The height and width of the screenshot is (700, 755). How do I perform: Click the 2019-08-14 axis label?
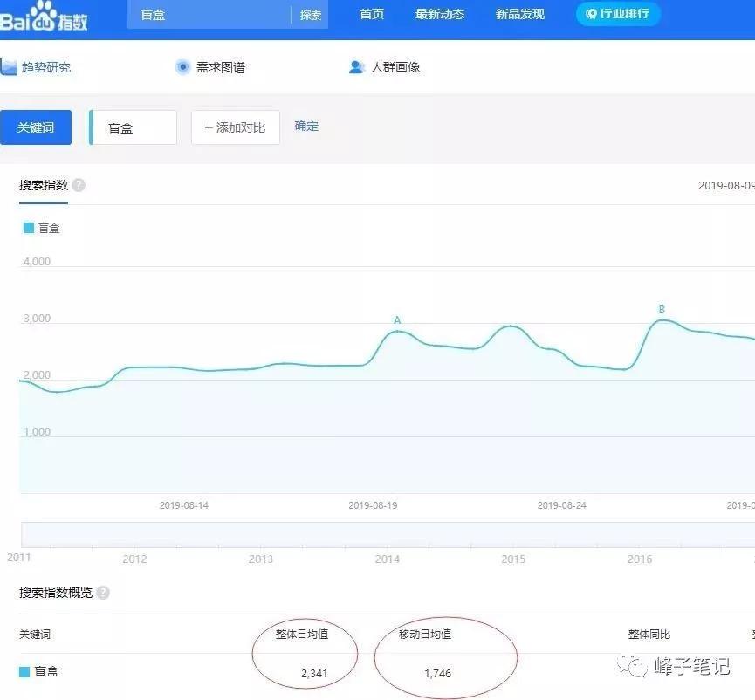184,505
